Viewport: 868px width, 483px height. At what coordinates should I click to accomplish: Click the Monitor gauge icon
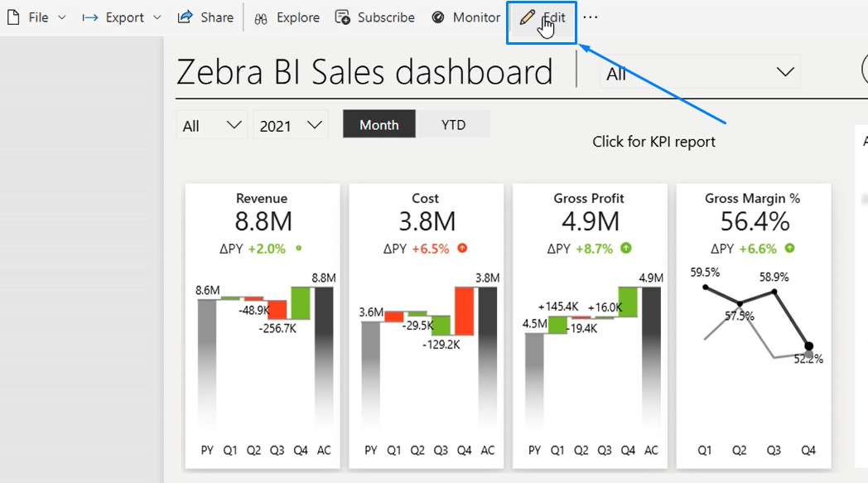tap(438, 17)
